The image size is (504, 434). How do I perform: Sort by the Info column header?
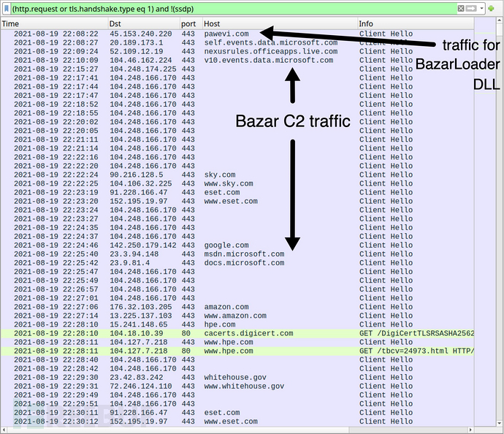pos(416,24)
